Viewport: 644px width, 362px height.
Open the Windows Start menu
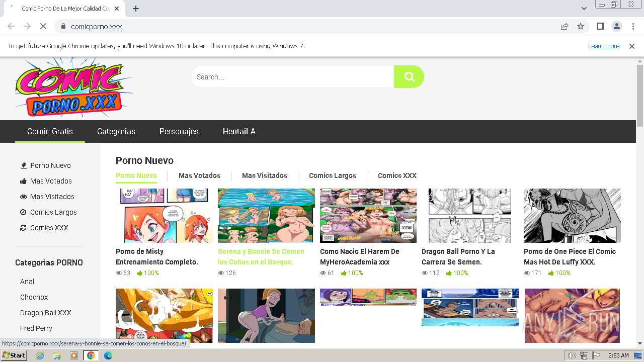[x=14, y=355]
